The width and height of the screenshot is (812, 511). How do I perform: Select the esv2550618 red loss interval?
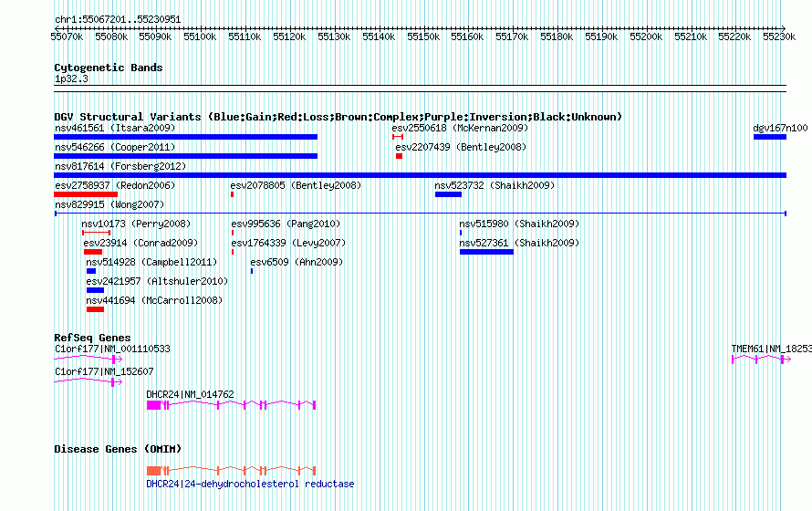pyautogui.click(x=398, y=137)
